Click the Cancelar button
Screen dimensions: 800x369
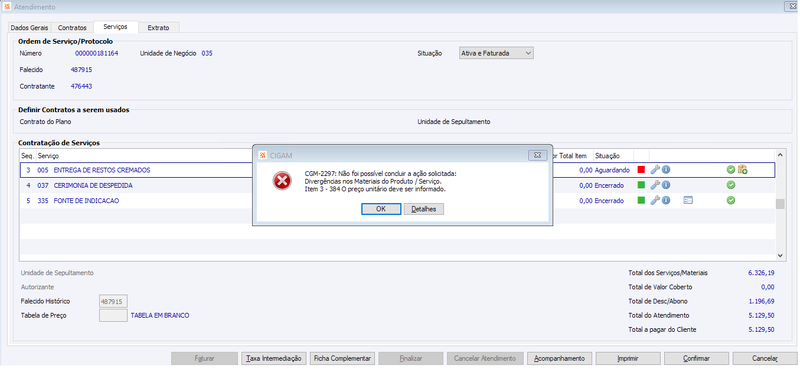pyautogui.click(x=765, y=359)
